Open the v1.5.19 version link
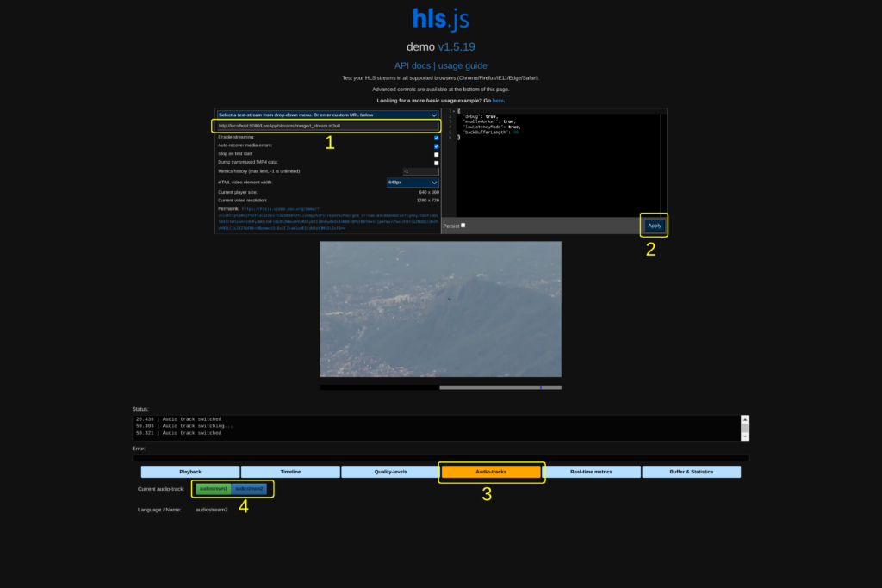Image resolution: width=882 pixels, height=588 pixels. pos(457,47)
